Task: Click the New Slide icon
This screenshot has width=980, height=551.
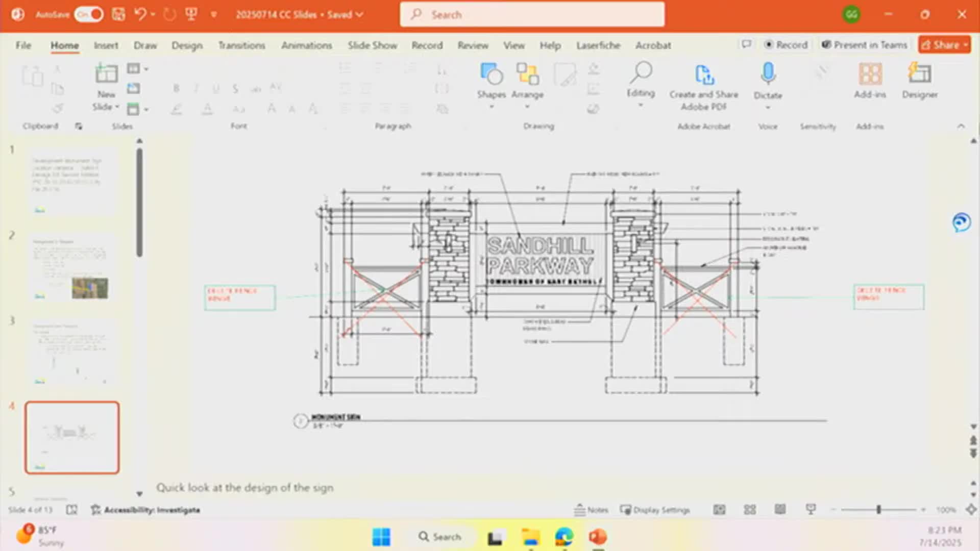Action: [106, 73]
